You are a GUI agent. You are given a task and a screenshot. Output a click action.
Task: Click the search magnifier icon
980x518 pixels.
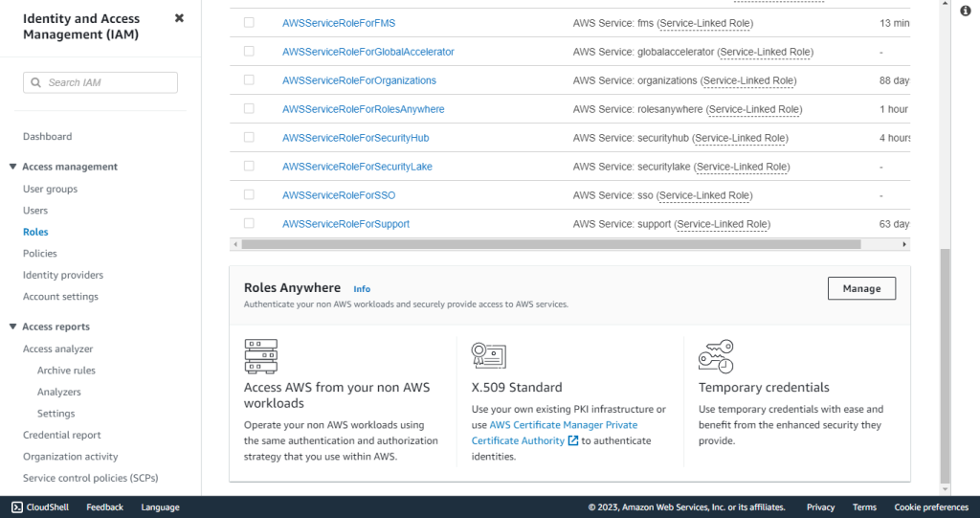tap(36, 82)
